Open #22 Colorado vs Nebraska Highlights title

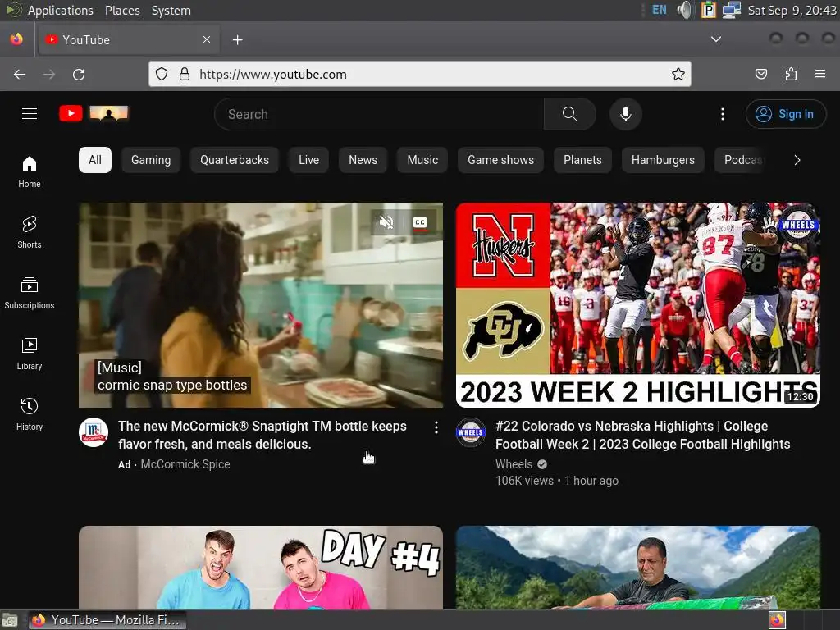643,435
